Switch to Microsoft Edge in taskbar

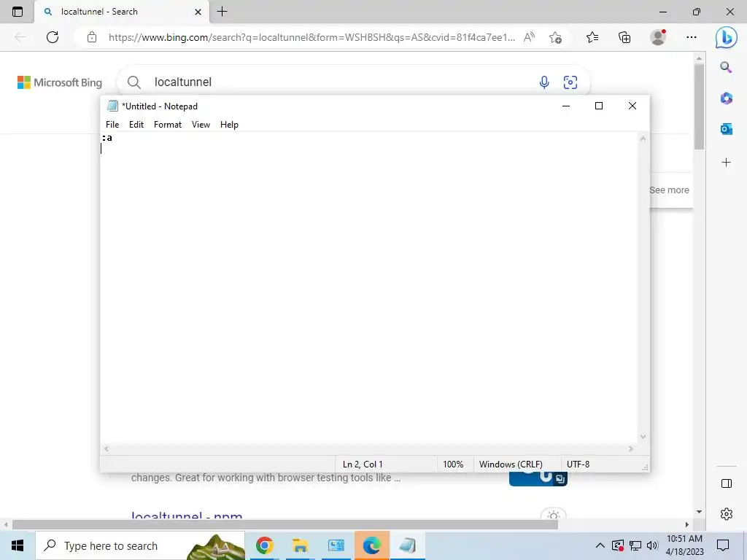[x=371, y=545]
